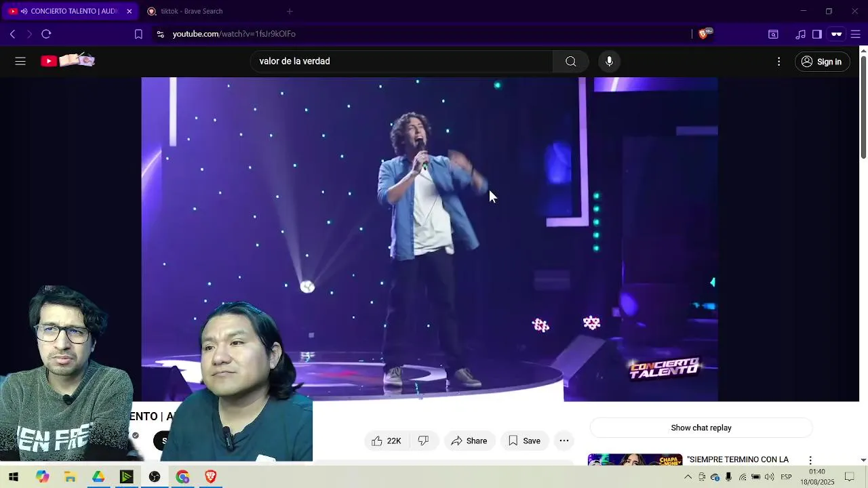The width and height of the screenshot is (868, 488).
Task: Click the video player to pause
Action: pos(429,239)
